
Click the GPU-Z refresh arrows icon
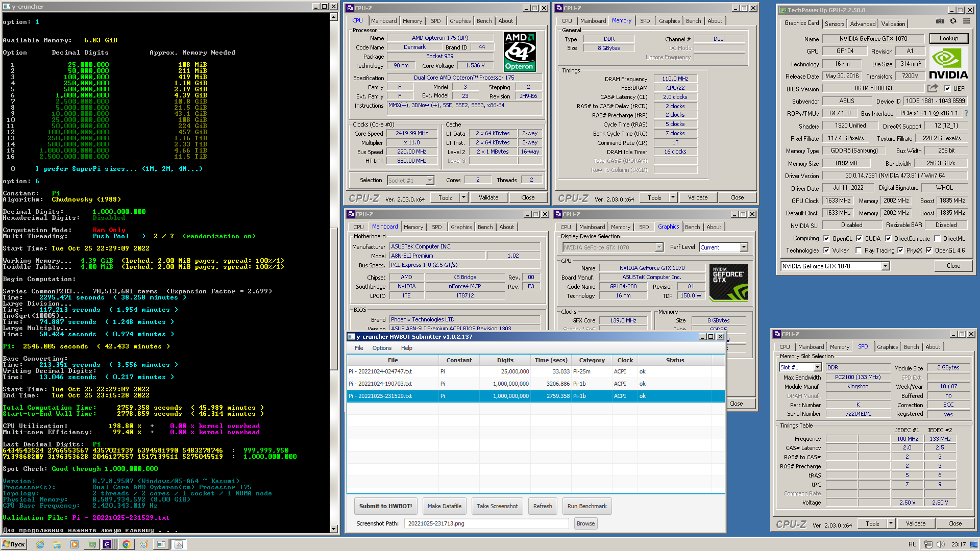[x=953, y=21]
